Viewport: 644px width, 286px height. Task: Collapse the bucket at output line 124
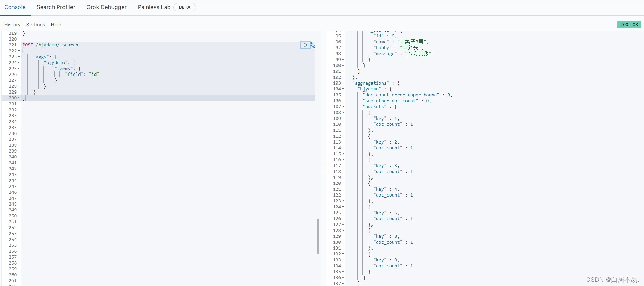tap(343, 207)
